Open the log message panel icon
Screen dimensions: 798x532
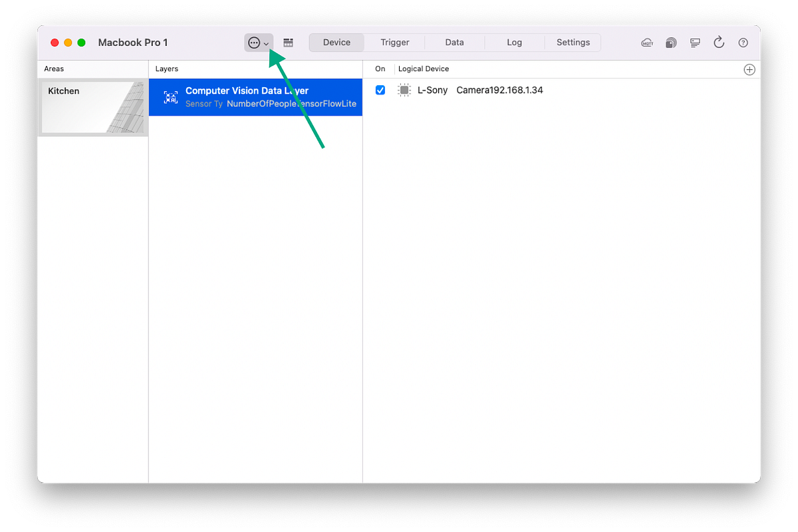(x=694, y=42)
